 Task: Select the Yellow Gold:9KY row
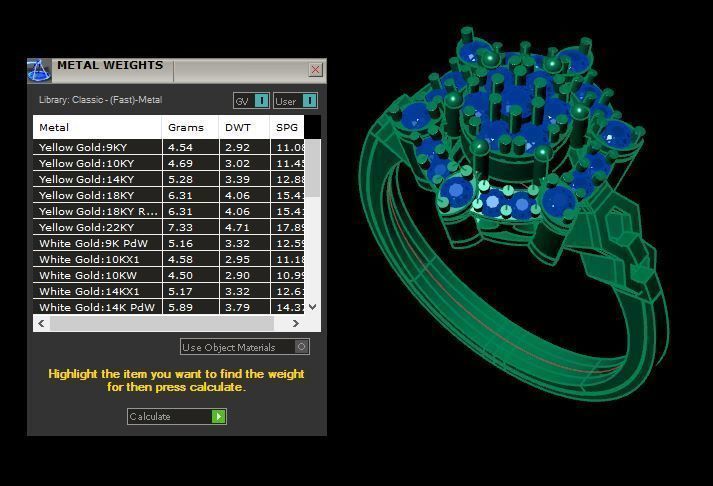pyautogui.click(x=169, y=147)
